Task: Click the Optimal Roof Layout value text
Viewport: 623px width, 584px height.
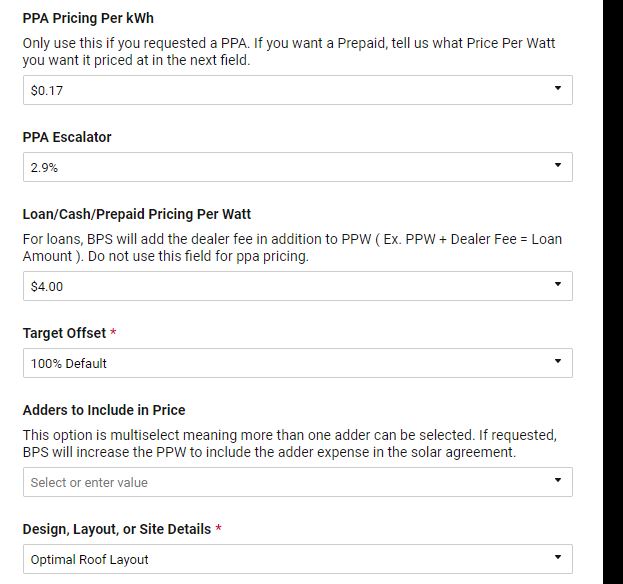Action: click(x=89, y=559)
